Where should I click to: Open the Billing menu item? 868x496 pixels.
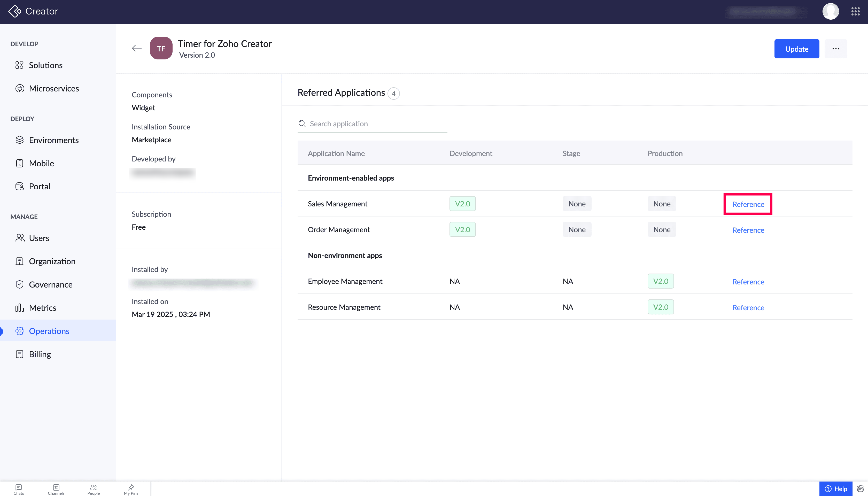coord(40,354)
